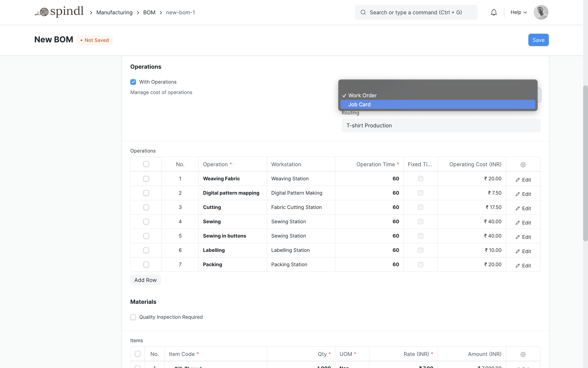The image size is (588, 368).
Task: Open the notifications bell
Action: (x=494, y=12)
